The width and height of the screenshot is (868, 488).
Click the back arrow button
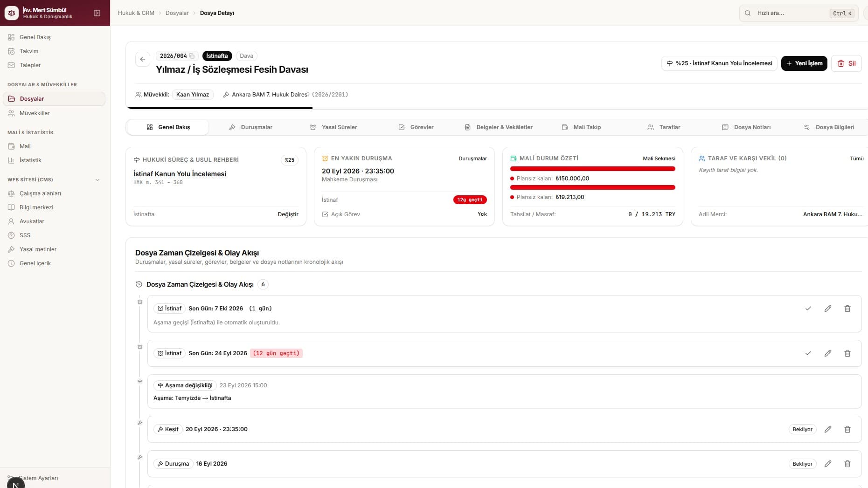coord(143,59)
